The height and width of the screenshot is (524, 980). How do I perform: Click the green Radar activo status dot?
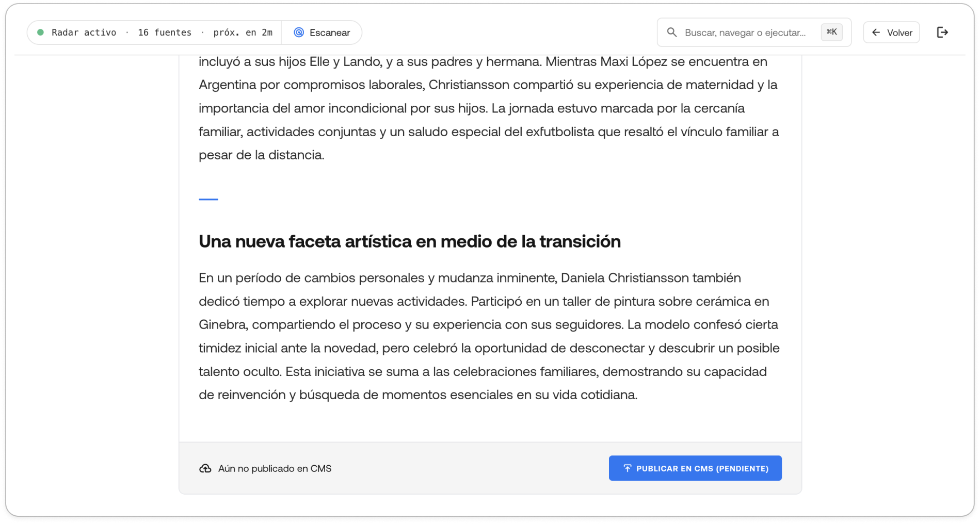[41, 32]
